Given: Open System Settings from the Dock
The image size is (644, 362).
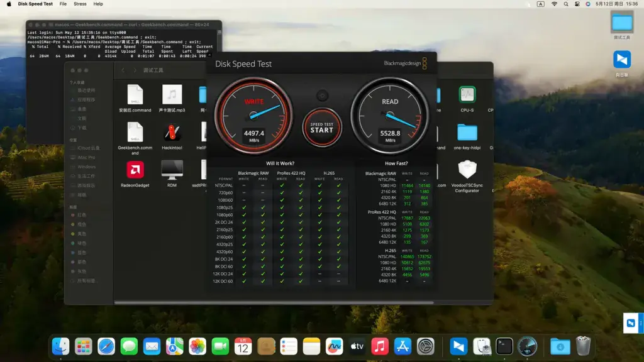Looking at the screenshot, I should 426,347.
